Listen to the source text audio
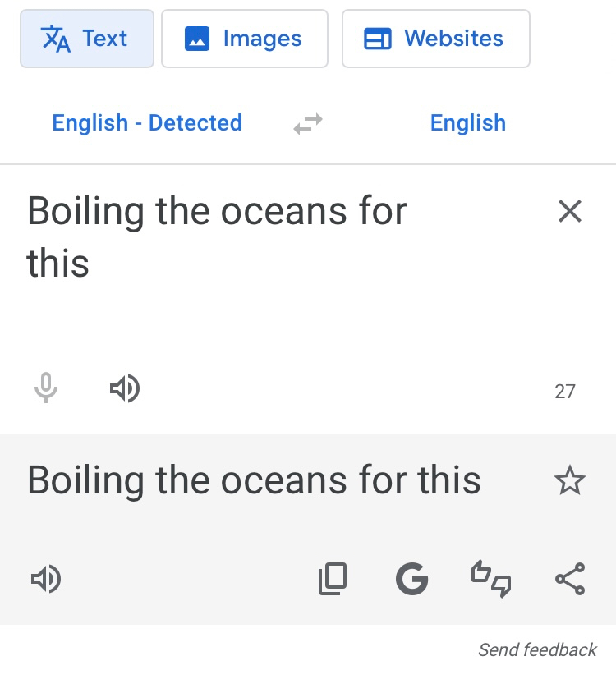The image size is (616, 693). tap(125, 388)
